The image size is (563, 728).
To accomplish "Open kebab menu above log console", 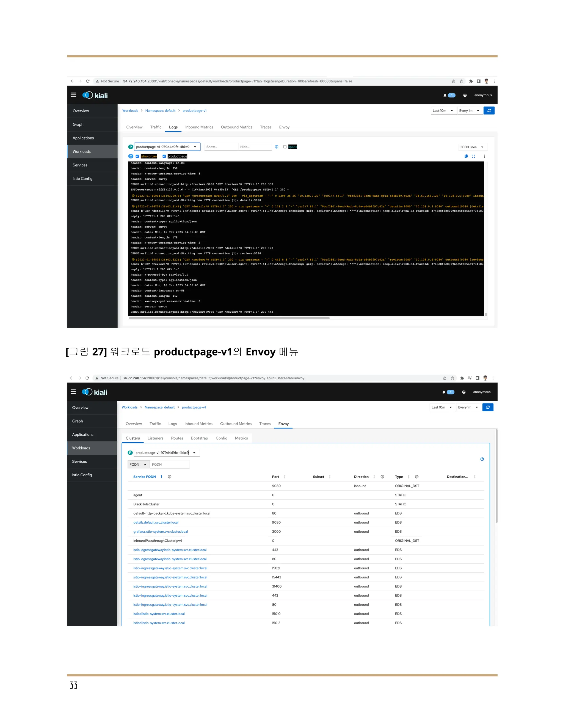I will pos(484,156).
